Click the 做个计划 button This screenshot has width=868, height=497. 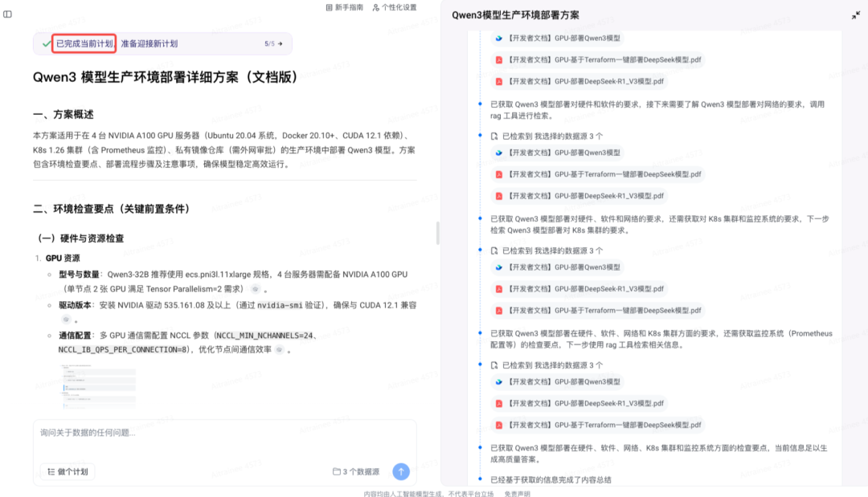pyautogui.click(x=68, y=471)
